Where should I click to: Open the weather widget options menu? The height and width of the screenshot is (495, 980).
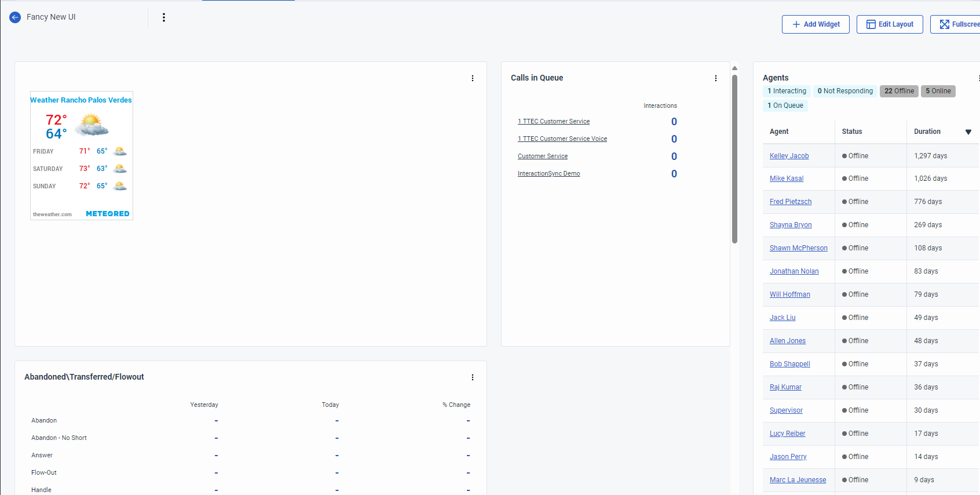[x=473, y=78]
